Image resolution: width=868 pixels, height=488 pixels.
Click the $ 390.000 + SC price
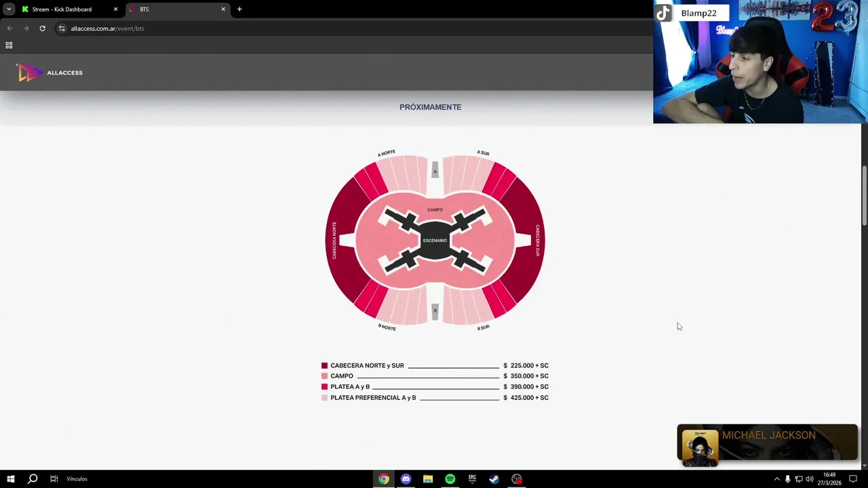[526, 387]
